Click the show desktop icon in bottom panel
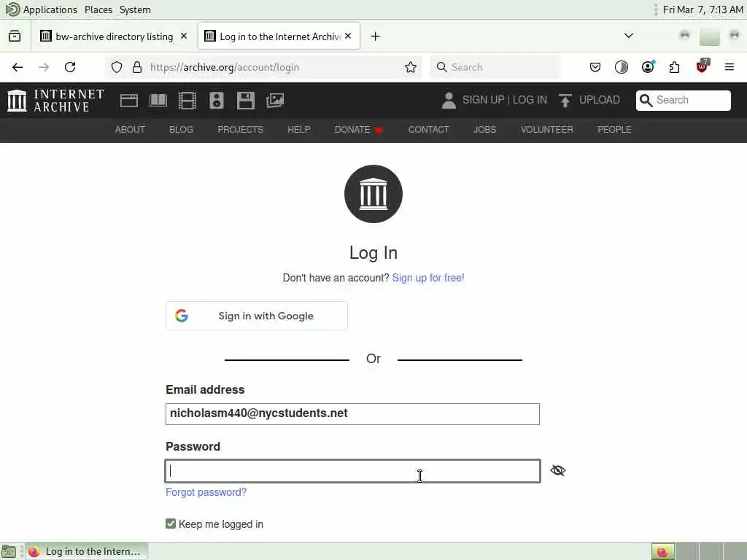Screen dimensions: 747x560 point(9,551)
